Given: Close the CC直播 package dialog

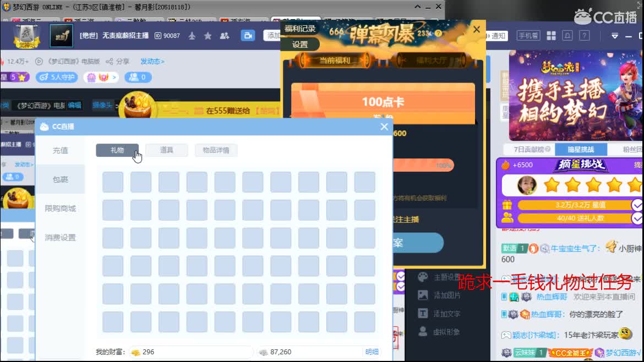Looking at the screenshot, I should coord(384,127).
